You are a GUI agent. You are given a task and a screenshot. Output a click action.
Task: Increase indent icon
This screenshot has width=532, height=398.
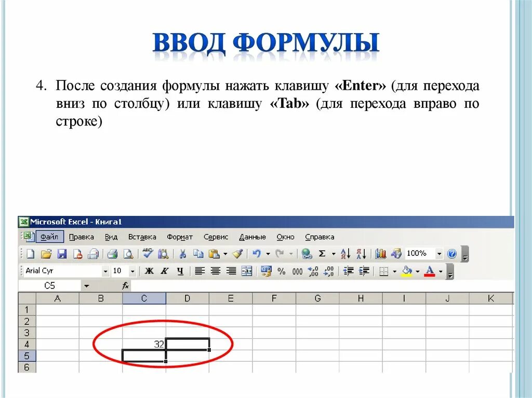pos(364,271)
